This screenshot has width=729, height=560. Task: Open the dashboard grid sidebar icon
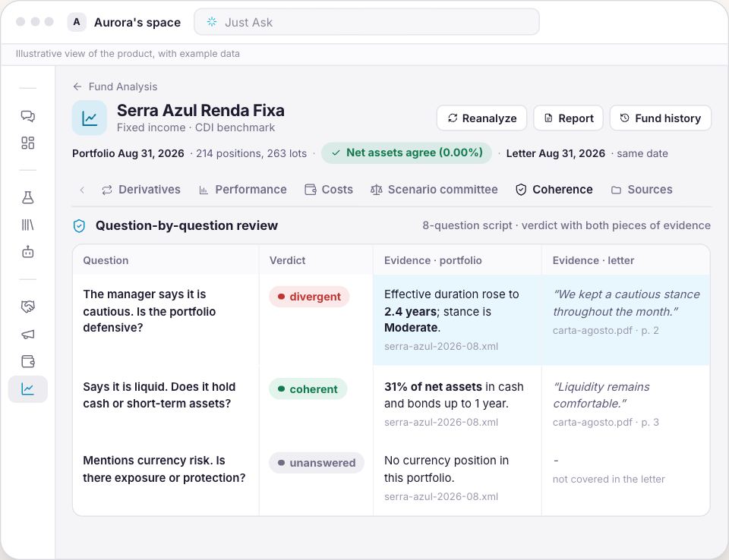[28, 143]
